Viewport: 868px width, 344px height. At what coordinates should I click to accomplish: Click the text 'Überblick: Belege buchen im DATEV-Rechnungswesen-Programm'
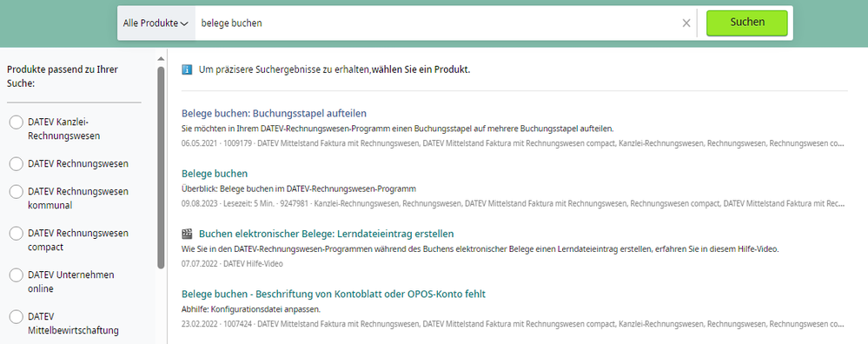click(298, 189)
